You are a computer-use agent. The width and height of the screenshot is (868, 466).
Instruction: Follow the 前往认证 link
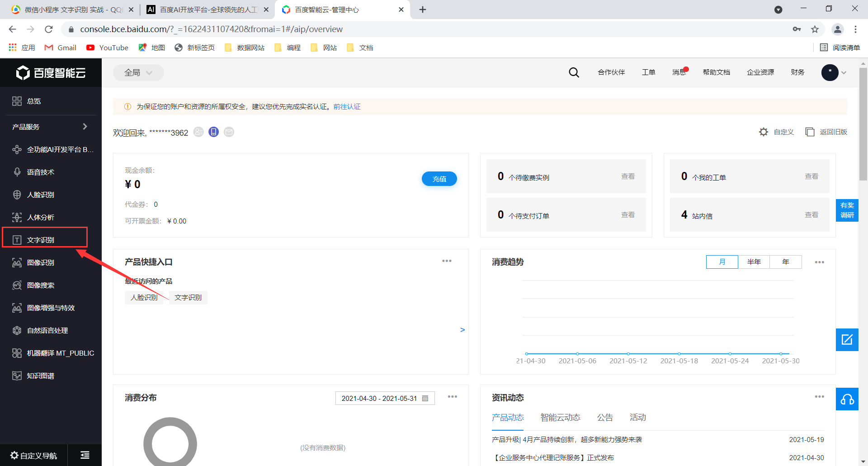[347, 107]
